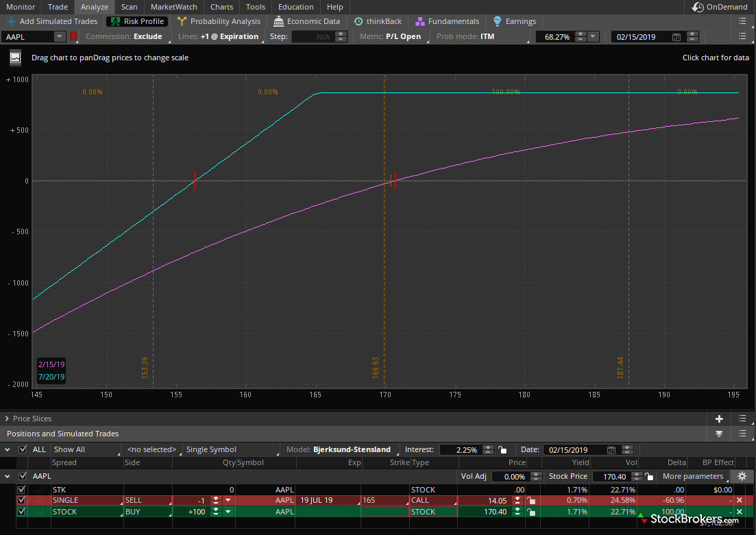Open the Charts menu tab
Screen dimensions: 756x535
222,7
